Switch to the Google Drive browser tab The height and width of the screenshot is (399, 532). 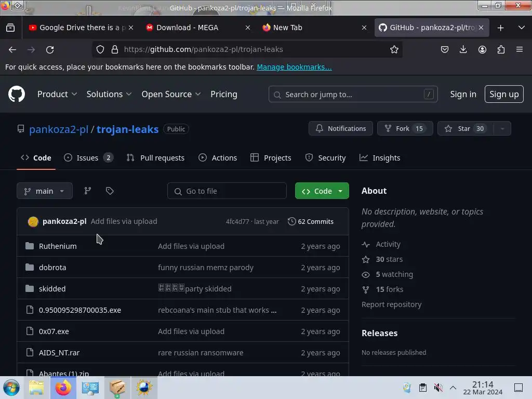coord(79,28)
